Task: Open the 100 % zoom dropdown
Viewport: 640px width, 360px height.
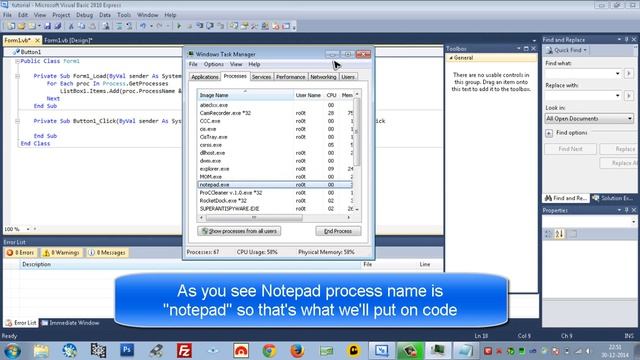Action: coord(28,229)
